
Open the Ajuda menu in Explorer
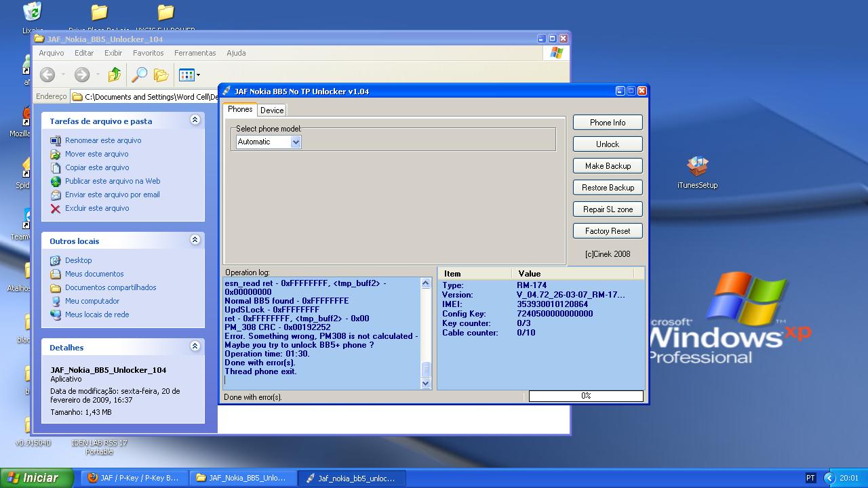(x=236, y=53)
